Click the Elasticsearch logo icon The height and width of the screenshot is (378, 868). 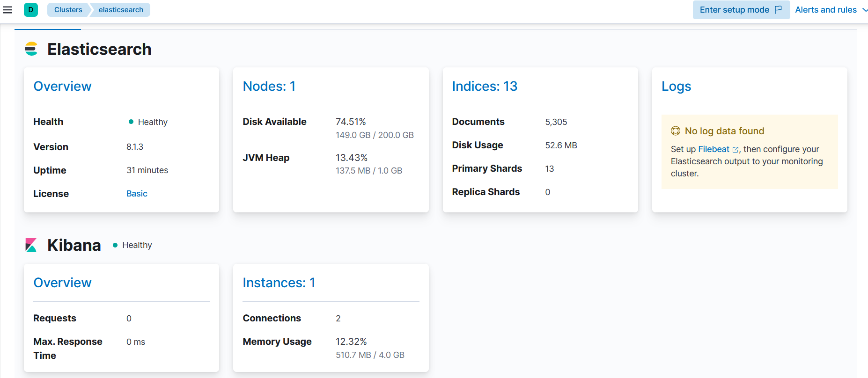tap(31, 49)
